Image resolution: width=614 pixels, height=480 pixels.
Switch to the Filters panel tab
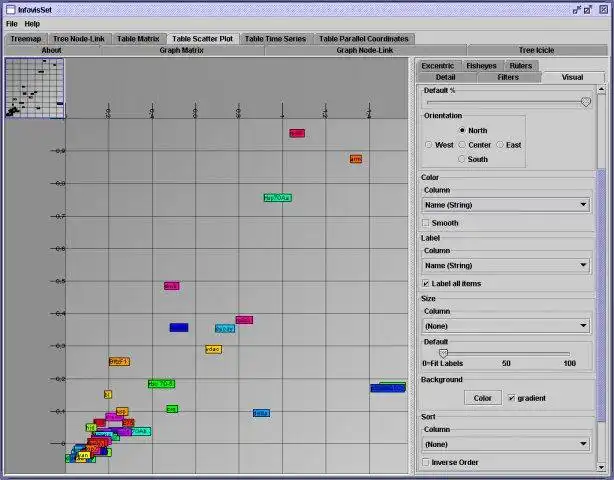coord(508,77)
